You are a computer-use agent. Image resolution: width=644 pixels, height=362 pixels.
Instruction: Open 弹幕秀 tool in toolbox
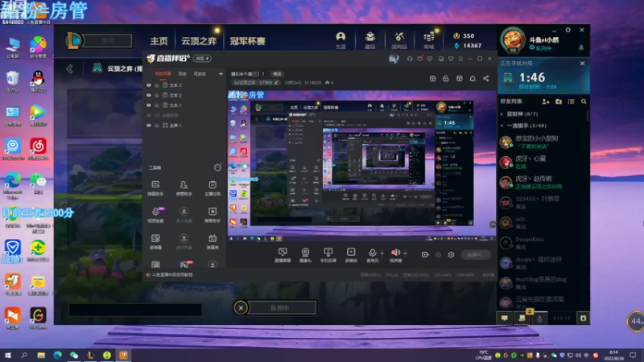pyautogui.click(x=213, y=241)
